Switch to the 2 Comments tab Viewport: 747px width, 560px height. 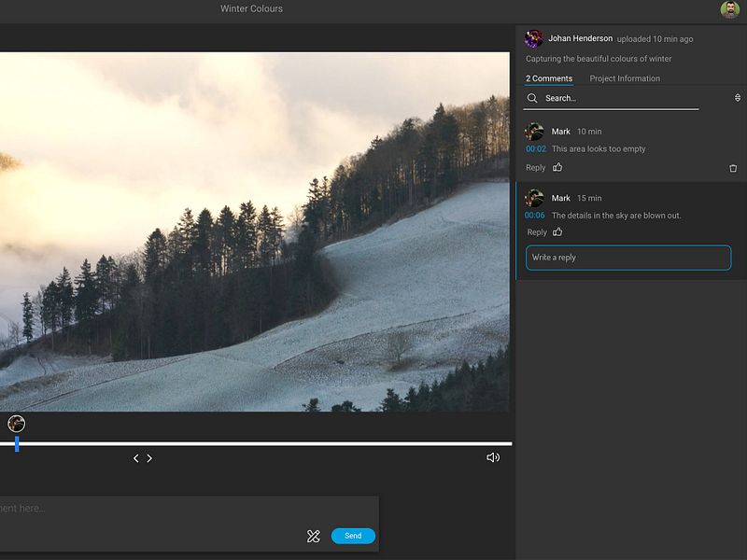[549, 78]
